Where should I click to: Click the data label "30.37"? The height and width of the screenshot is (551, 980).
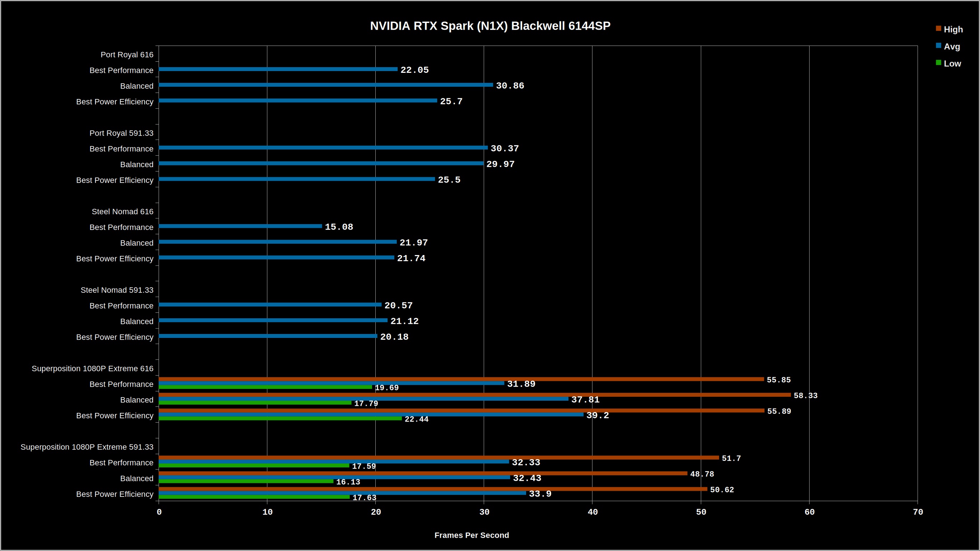(x=505, y=148)
